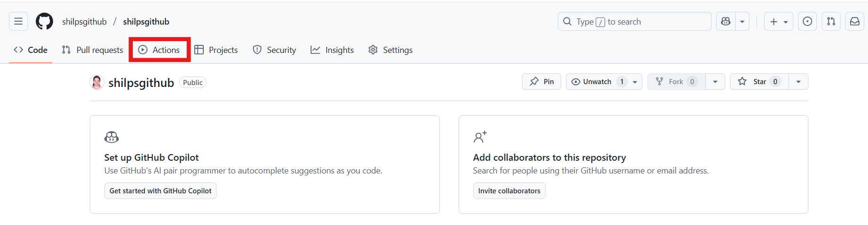Click the Invite collaborators button

509,191
